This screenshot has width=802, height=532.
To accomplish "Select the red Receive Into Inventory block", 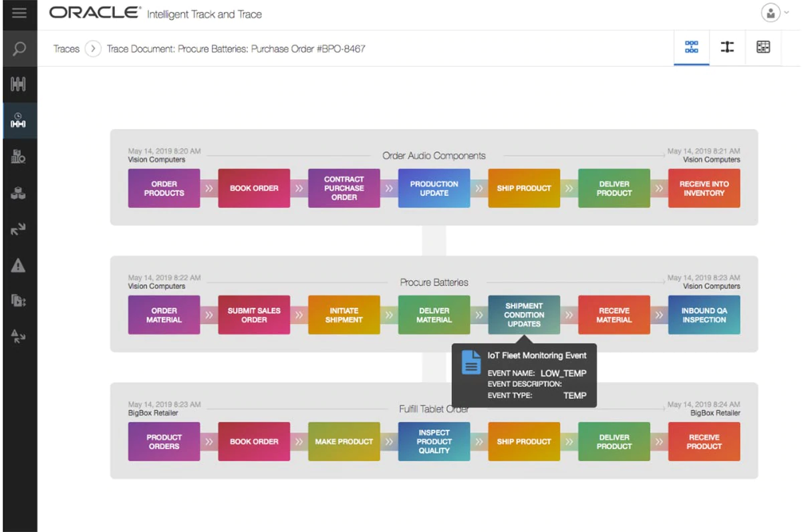I will coord(704,188).
